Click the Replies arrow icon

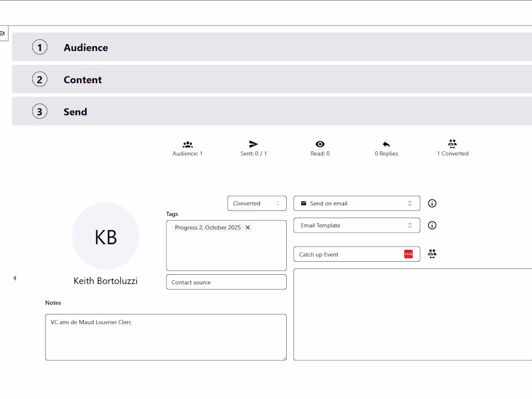386,144
